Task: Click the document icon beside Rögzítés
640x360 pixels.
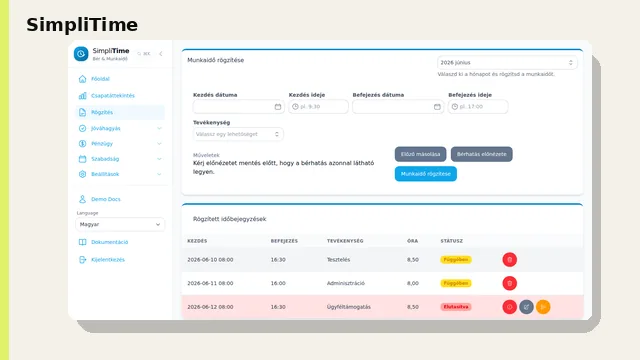Action: point(82,112)
